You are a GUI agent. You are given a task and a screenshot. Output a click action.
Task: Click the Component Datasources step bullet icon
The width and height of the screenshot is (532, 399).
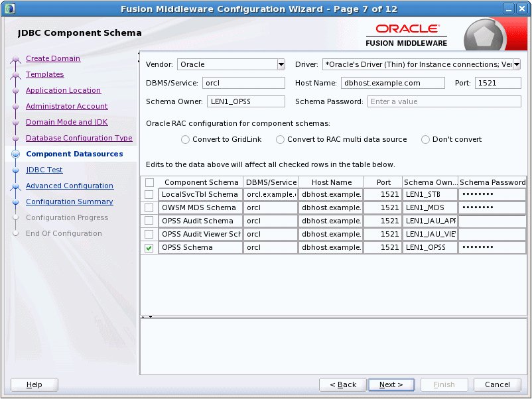point(15,154)
